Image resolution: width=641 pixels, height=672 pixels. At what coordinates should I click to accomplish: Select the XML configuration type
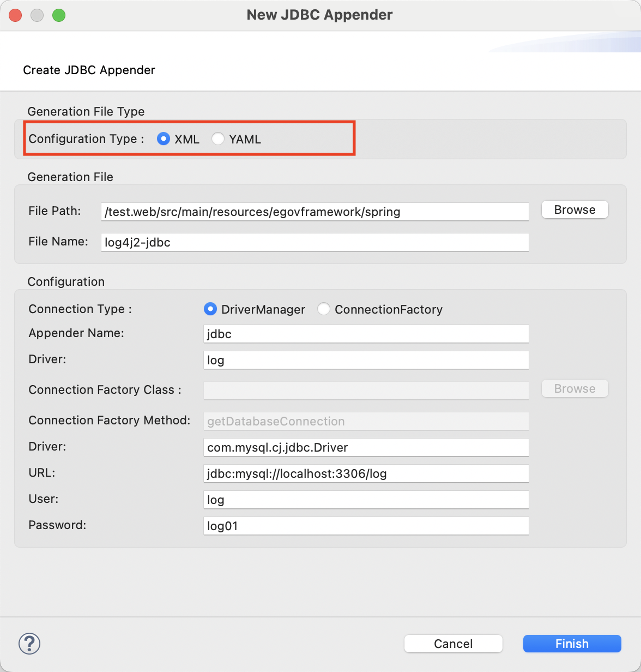click(x=164, y=139)
